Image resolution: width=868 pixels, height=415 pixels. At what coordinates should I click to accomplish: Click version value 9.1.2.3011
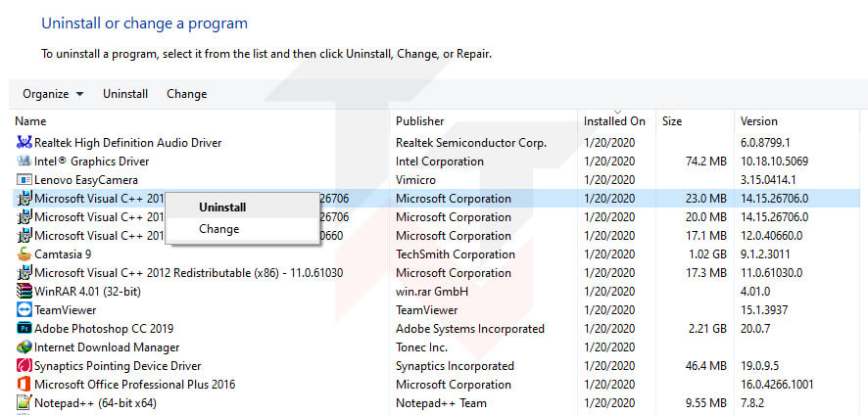(x=765, y=254)
